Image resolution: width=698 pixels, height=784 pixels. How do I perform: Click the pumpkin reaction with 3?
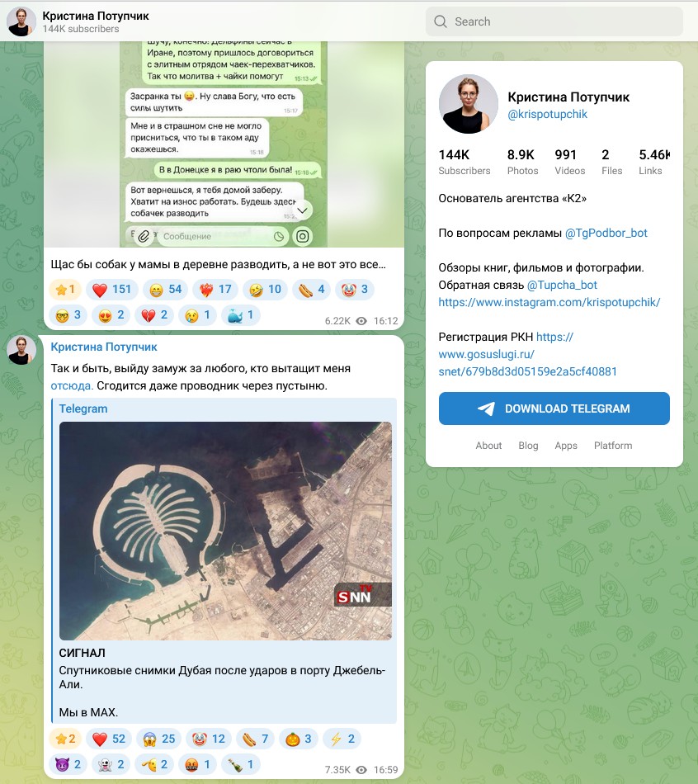[x=299, y=739]
